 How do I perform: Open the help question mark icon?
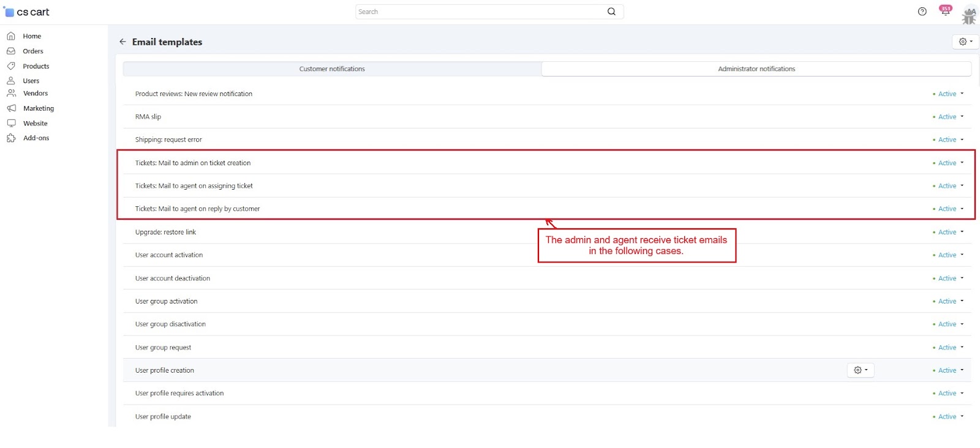(922, 12)
